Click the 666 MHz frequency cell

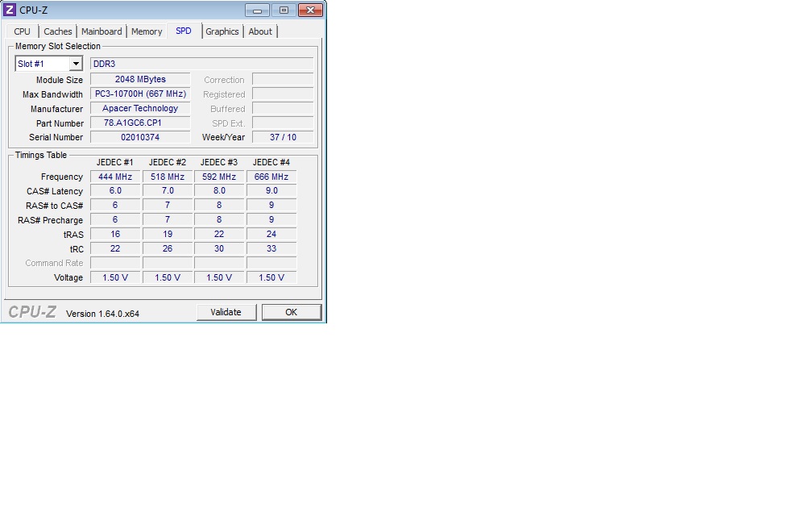tap(271, 177)
